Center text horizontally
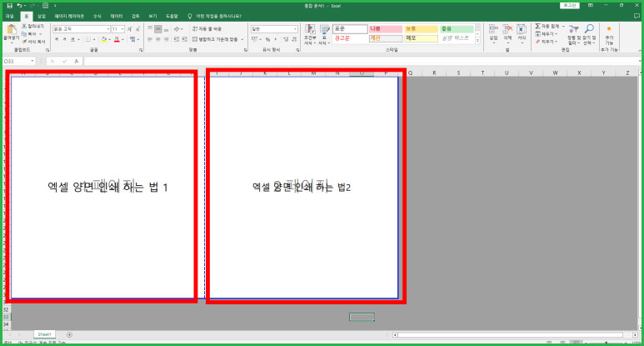The height and width of the screenshot is (346, 644). 158,39
